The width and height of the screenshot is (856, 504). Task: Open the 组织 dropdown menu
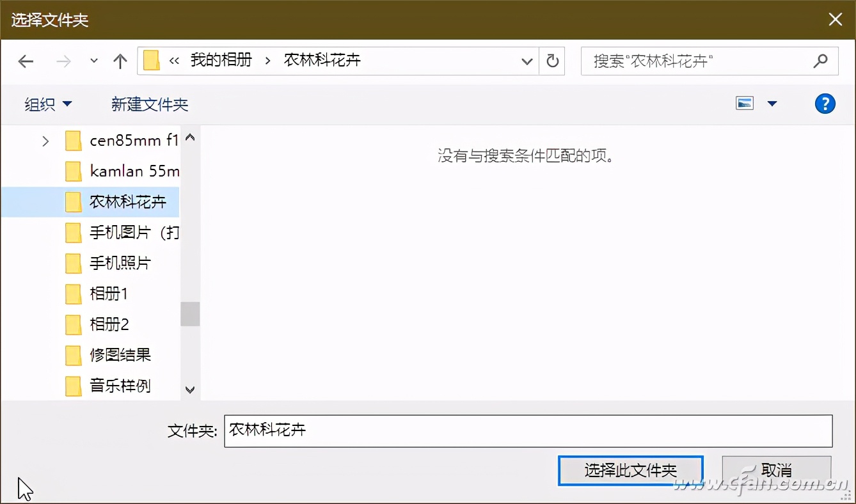coord(47,104)
